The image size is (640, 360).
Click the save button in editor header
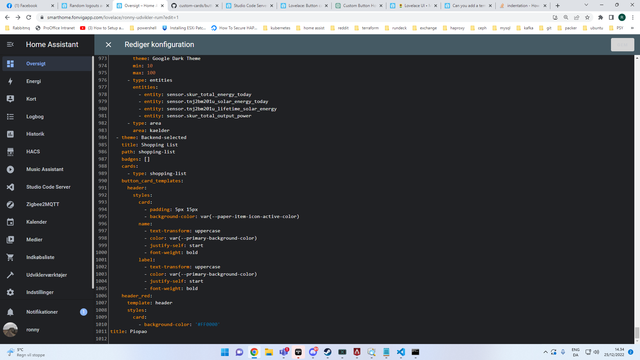coord(622,44)
